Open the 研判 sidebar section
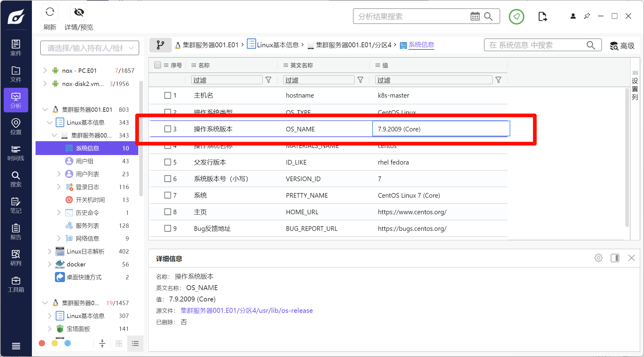 (x=16, y=258)
